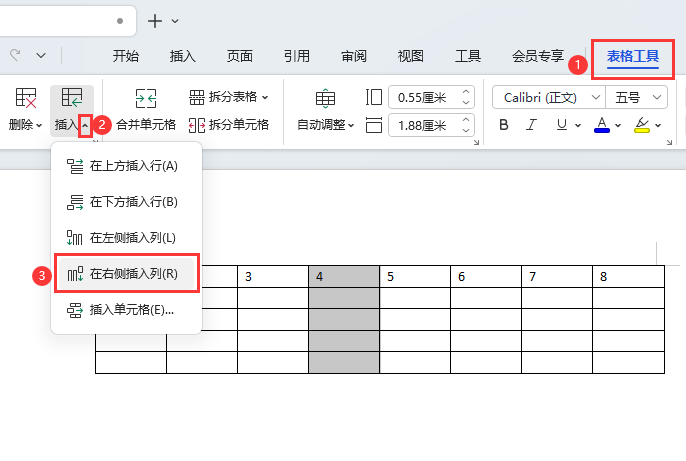The image size is (686, 461).
Task: Select 在上方插入行(A) from the menu
Action: [x=126, y=166]
